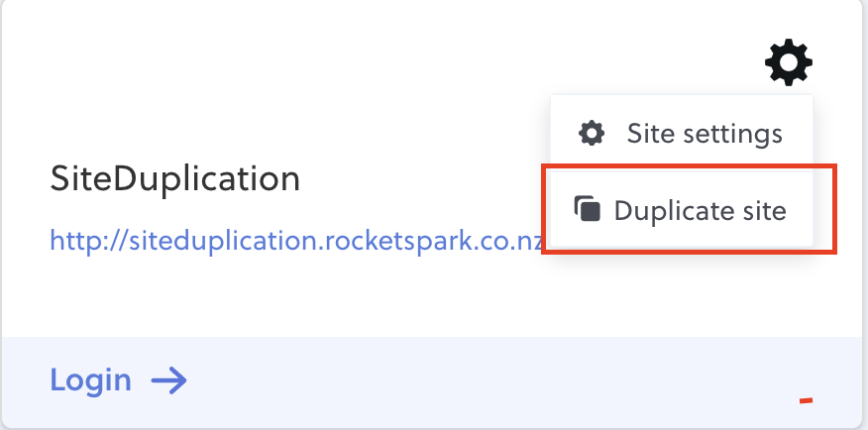Click the black cog above the dropdown menu
Viewport: 868px width, 430px height.
pos(789,62)
